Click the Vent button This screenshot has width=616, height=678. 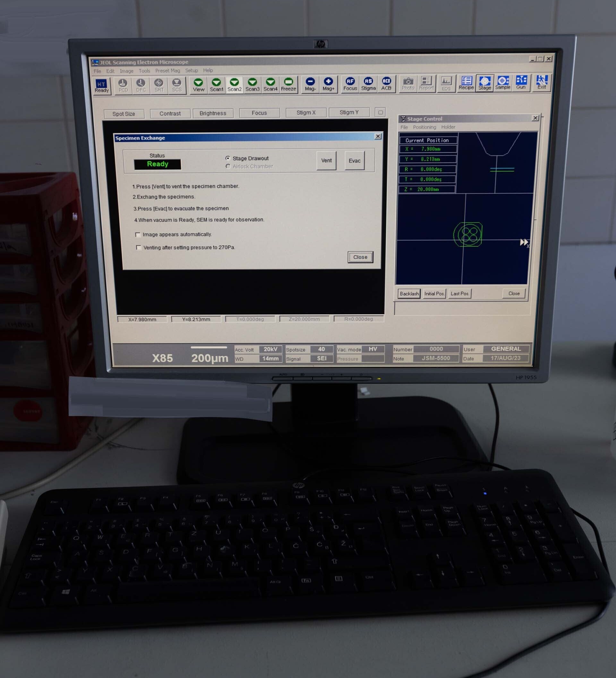coord(326,160)
